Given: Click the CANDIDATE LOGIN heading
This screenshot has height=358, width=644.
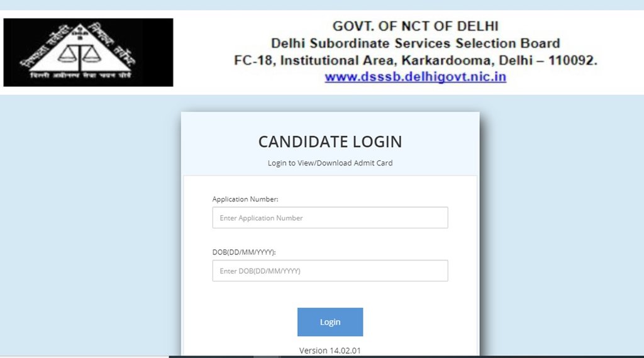Looking at the screenshot, I should pyautogui.click(x=330, y=142).
